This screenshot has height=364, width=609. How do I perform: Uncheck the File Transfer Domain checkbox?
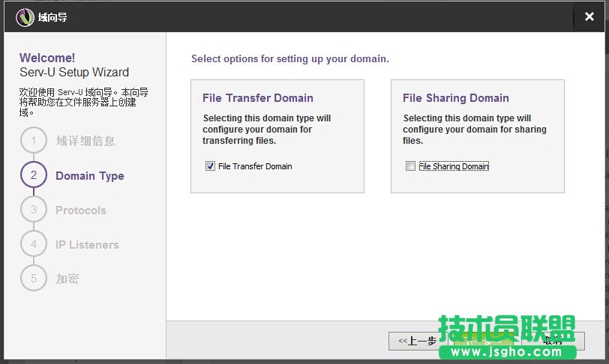pyautogui.click(x=210, y=166)
